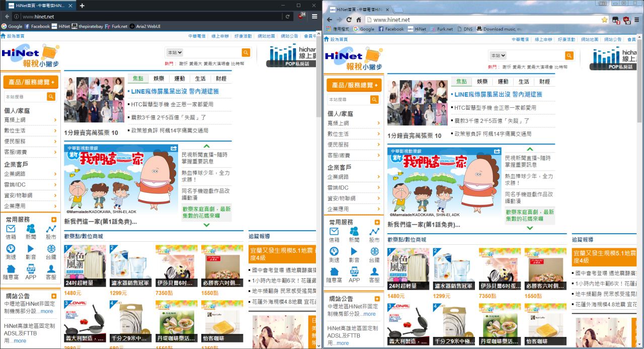The width and height of the screenshot is (644, 349).
Task: Expand 網站公告 plus icon in Firefox page
Action: point(54,296)
